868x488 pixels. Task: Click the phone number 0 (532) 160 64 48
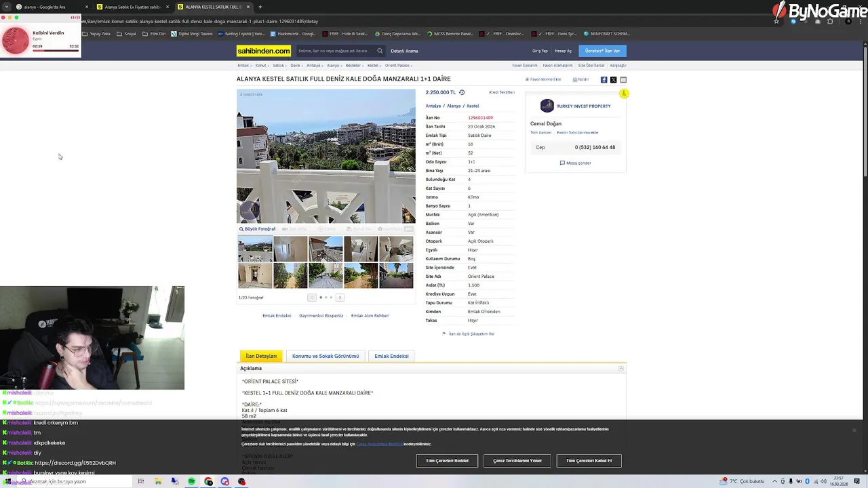pos(595,147)
